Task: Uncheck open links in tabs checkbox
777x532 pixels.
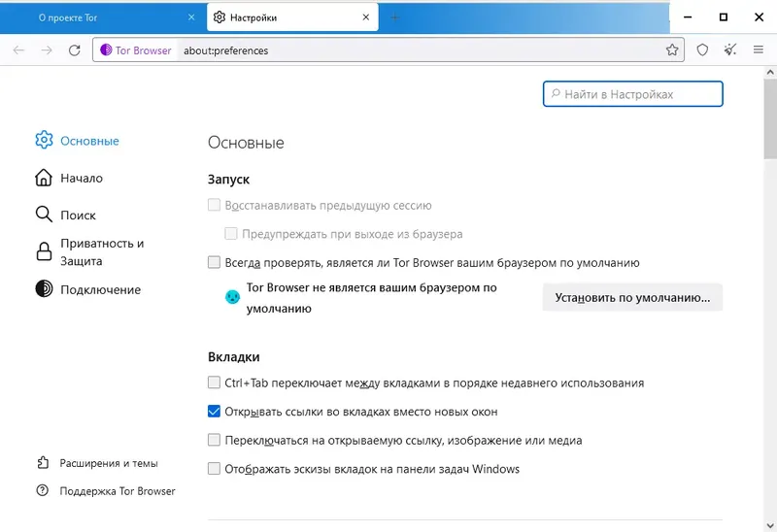Action: pos(214,412)
